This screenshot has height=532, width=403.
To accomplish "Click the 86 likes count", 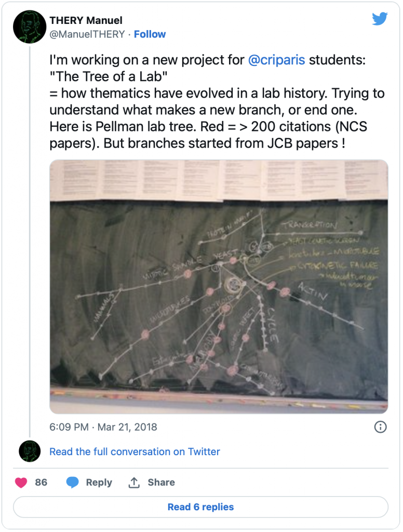I will coord(41,483).
